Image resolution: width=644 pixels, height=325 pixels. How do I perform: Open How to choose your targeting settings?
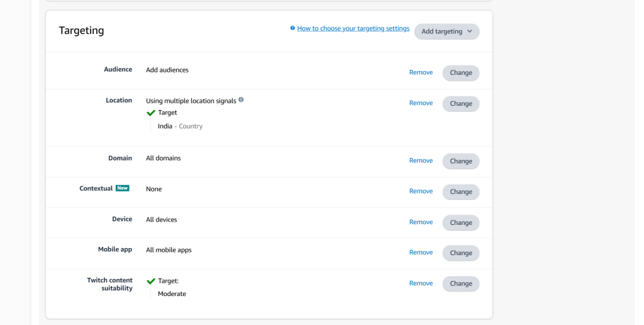click(353, 28)
